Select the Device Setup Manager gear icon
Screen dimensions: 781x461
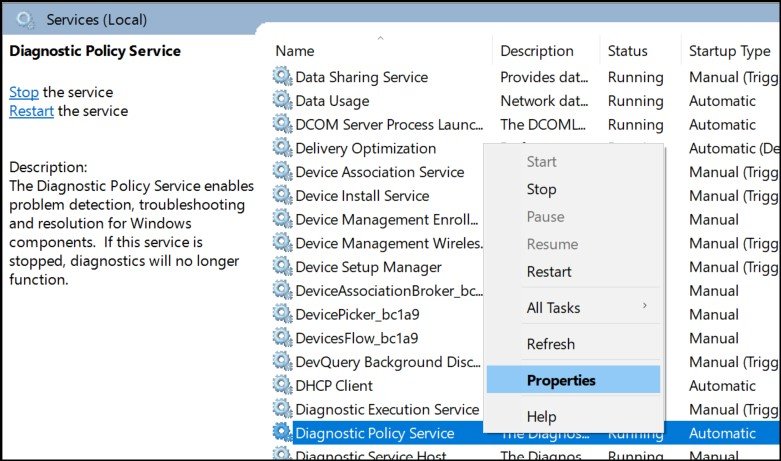point(283,267)
